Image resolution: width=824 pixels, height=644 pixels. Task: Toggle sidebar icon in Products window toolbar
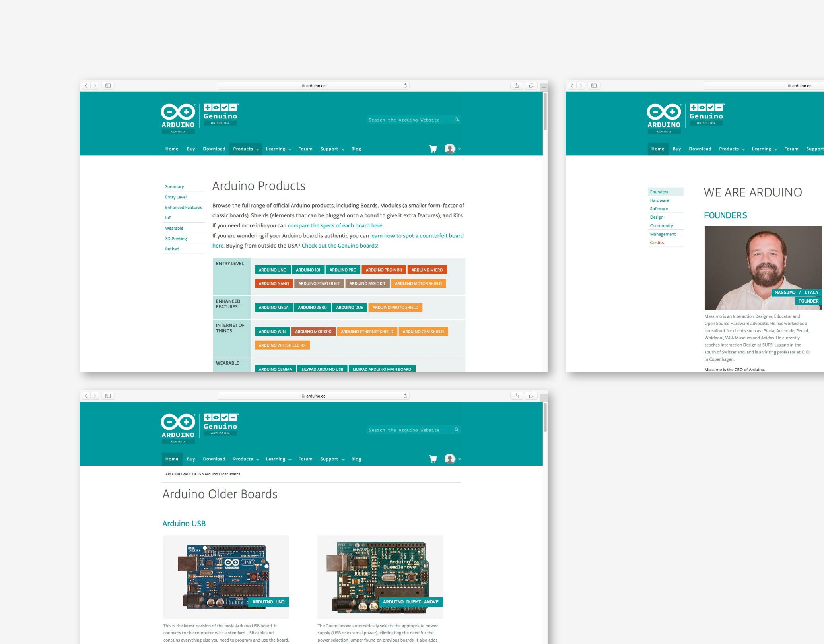click(x=108, y=85)
